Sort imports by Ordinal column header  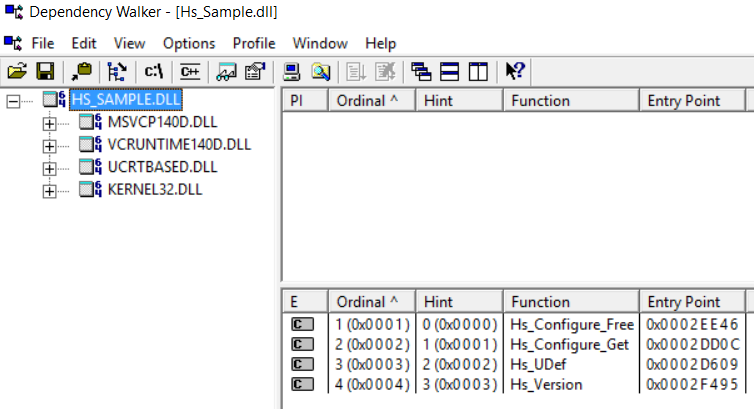pyautogui.click(x=372, y=100)
